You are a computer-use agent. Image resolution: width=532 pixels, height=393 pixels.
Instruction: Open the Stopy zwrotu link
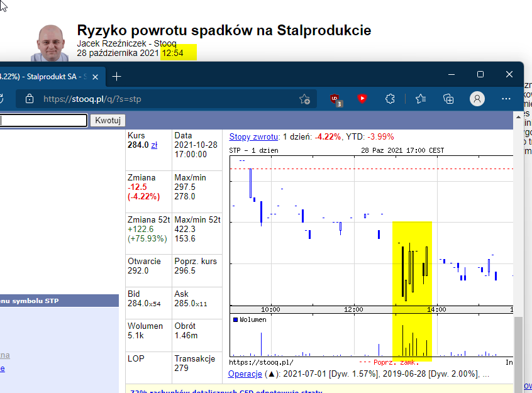[x=253, y=137]
